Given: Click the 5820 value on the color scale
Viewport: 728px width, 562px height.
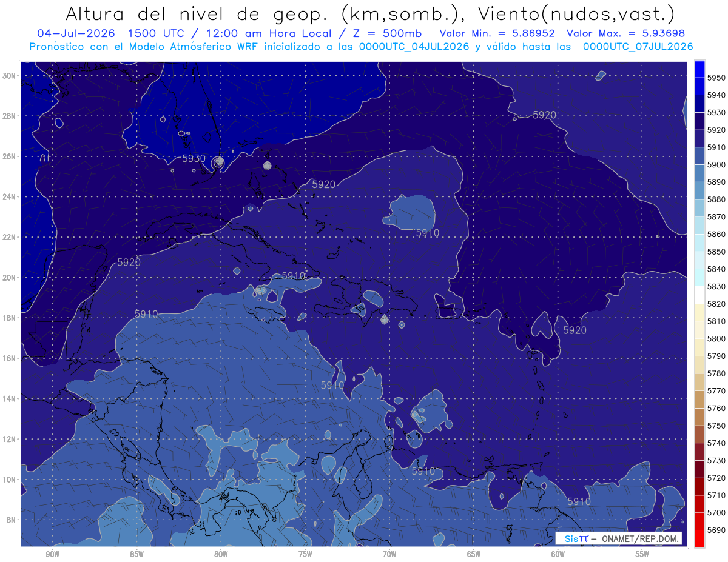Looking at the screenshot, I should pyautogui.click(x=716, y=304).
